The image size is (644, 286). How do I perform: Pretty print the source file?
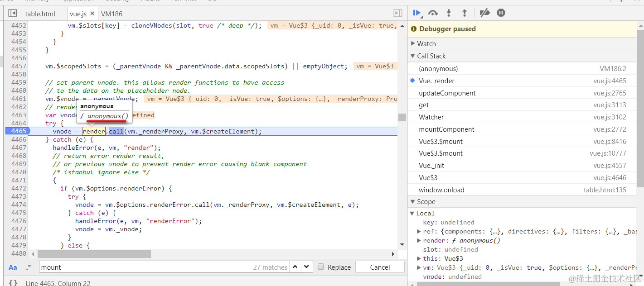[13, 283]
